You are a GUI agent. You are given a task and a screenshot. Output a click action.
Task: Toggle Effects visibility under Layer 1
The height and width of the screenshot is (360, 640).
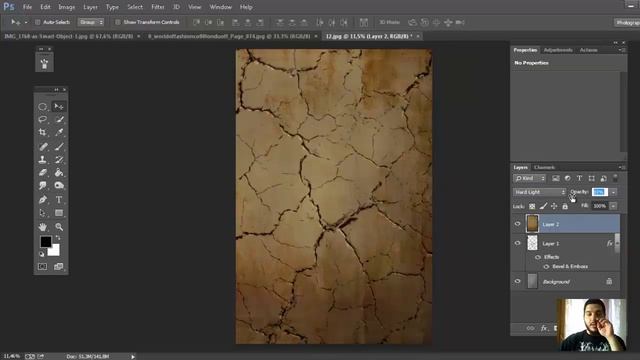pyautogui.click(x=538, y=257)
